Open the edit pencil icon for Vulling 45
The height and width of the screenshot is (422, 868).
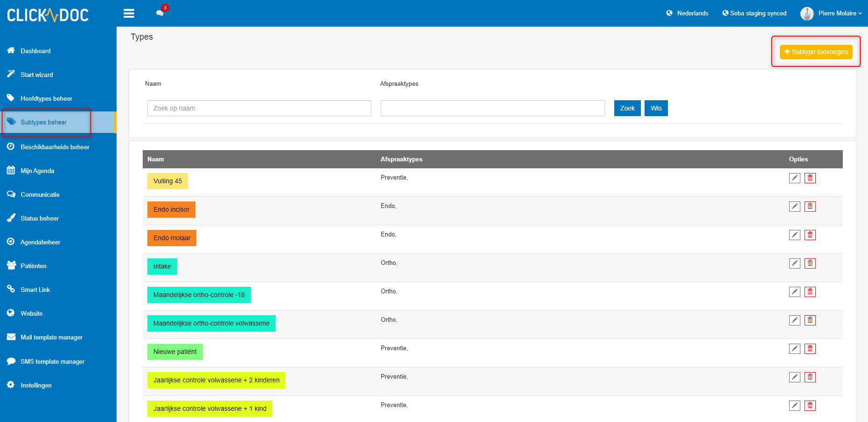794,178
